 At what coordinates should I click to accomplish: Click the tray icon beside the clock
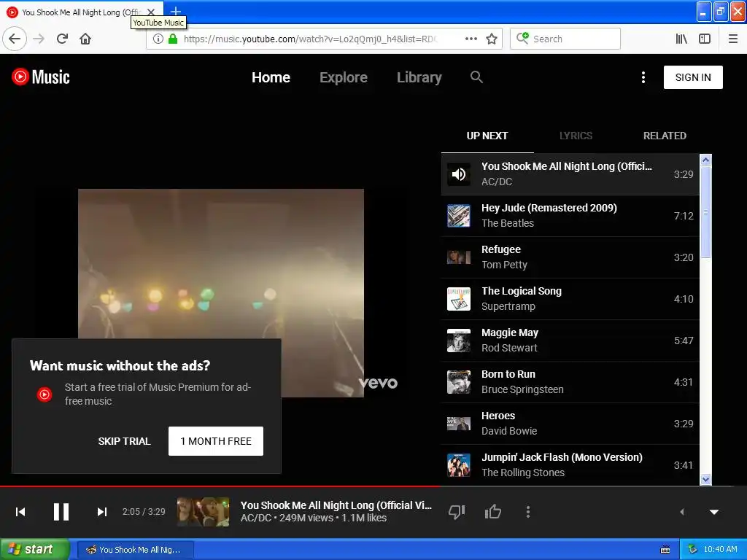click(693, 550)
